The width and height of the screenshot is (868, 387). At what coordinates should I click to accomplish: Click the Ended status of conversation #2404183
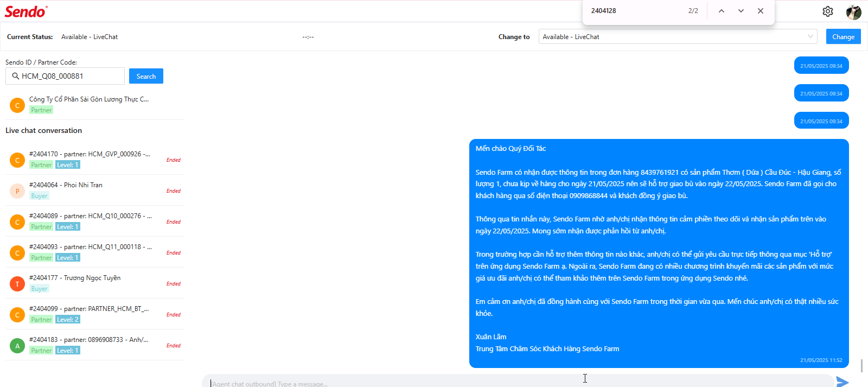174,346
